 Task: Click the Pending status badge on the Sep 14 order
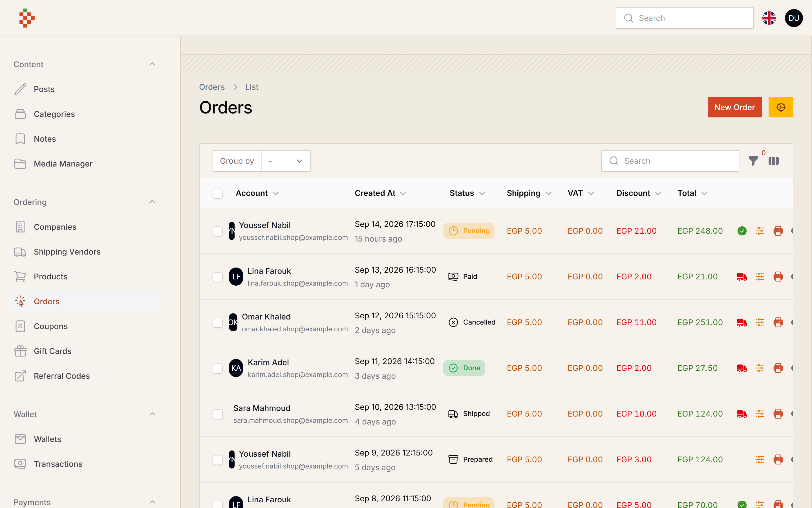coord(469,231)
